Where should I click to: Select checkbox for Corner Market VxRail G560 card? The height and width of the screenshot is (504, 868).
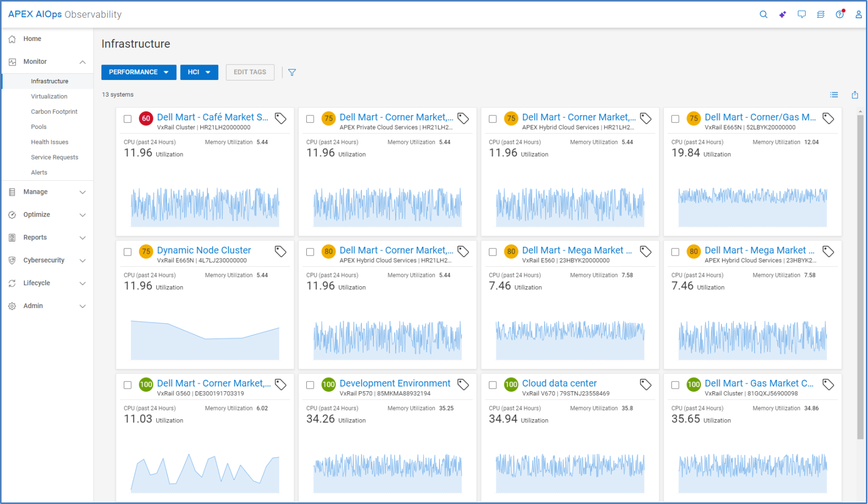[x=127, y=385]
